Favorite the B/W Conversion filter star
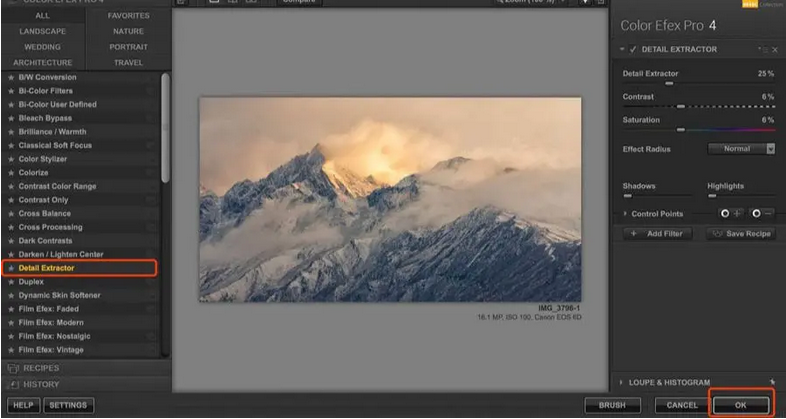 (11, 78)
